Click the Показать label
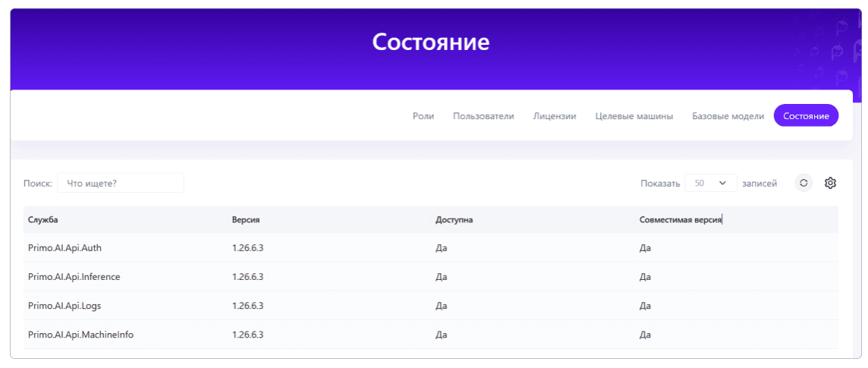This screenshot has height=368, width=868. [x=660, y=183]
